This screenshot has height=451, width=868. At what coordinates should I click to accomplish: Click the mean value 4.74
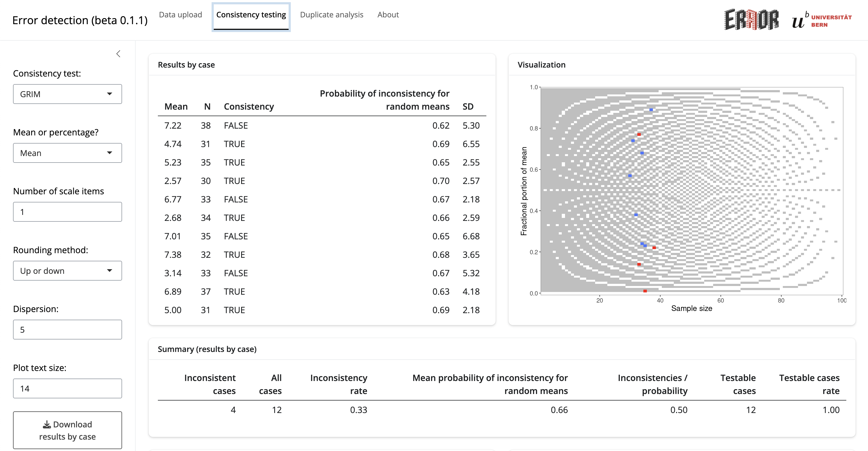pyautogui.click(x=173, y=144)
